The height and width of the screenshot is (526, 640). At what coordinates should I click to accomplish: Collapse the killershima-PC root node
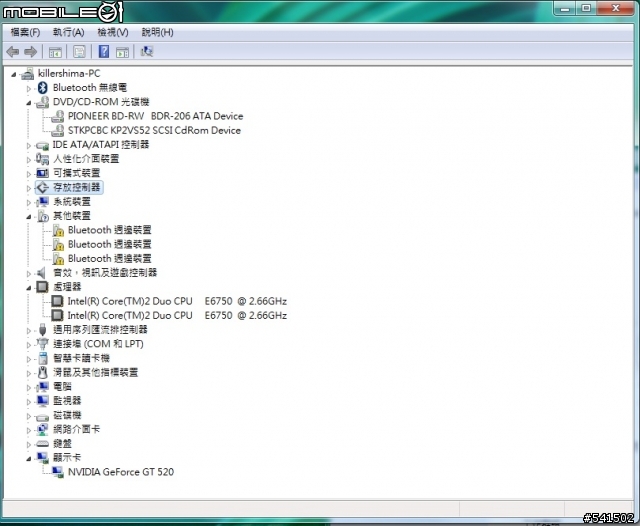point(14,74)
